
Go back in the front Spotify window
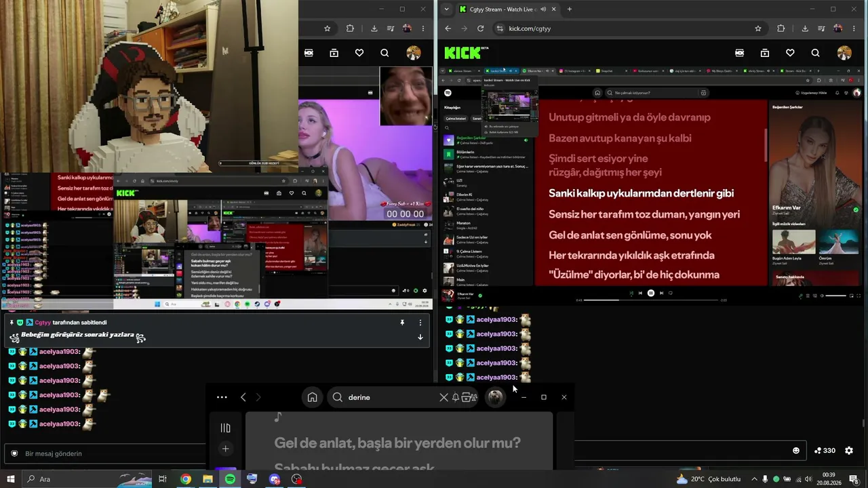pos(243,397)
